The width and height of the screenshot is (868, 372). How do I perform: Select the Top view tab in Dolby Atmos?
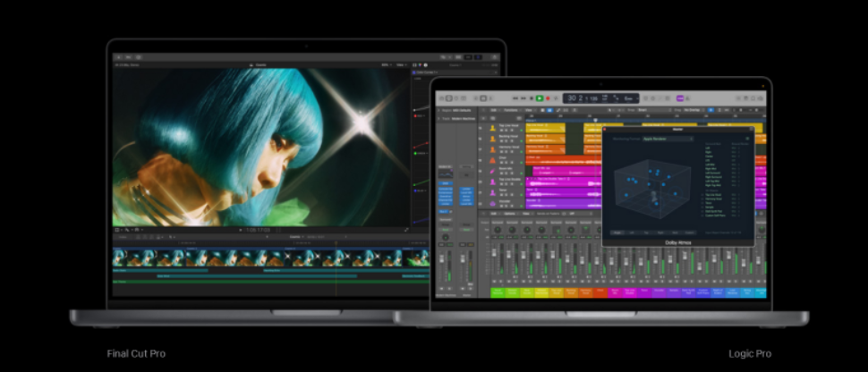coord(647,232)
